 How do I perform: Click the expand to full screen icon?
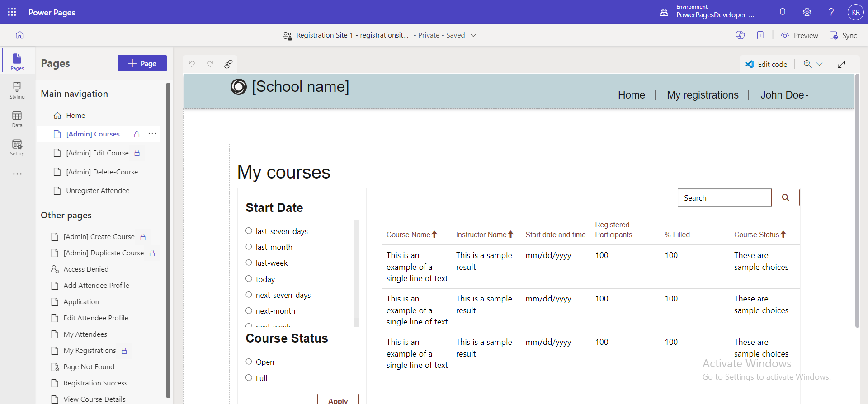pos(841,64)
